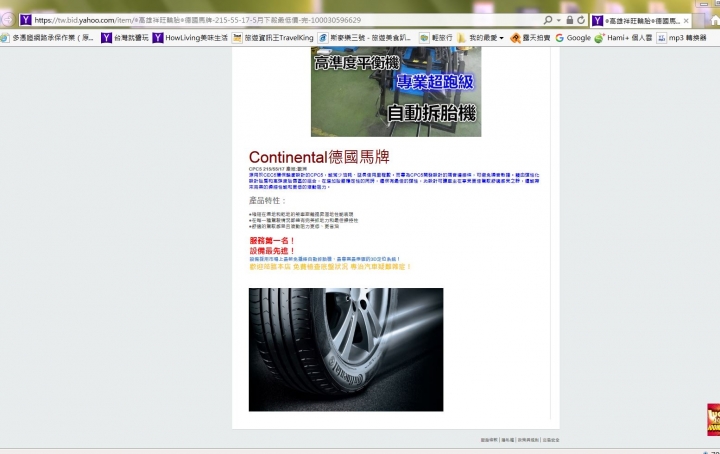720x454 pixels.
Task: Open the 輕旅行 bookmark
Action: (x=442, y=38)
